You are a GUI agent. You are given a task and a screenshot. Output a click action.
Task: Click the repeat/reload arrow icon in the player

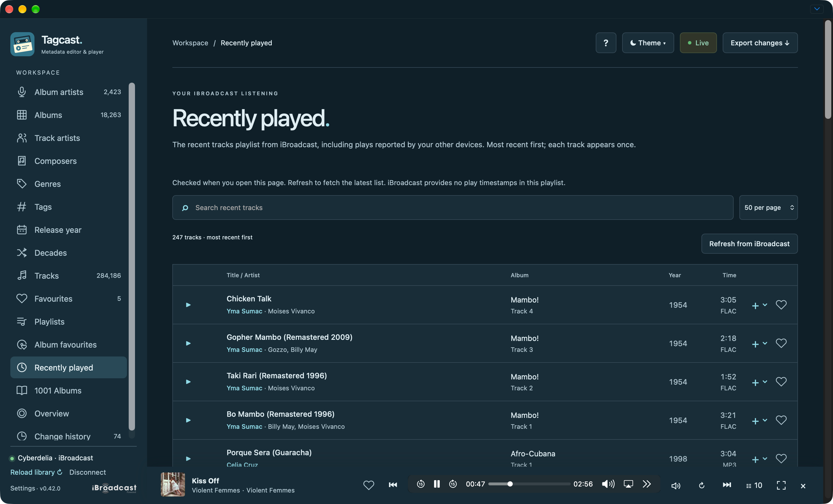(x=701, y=485)
